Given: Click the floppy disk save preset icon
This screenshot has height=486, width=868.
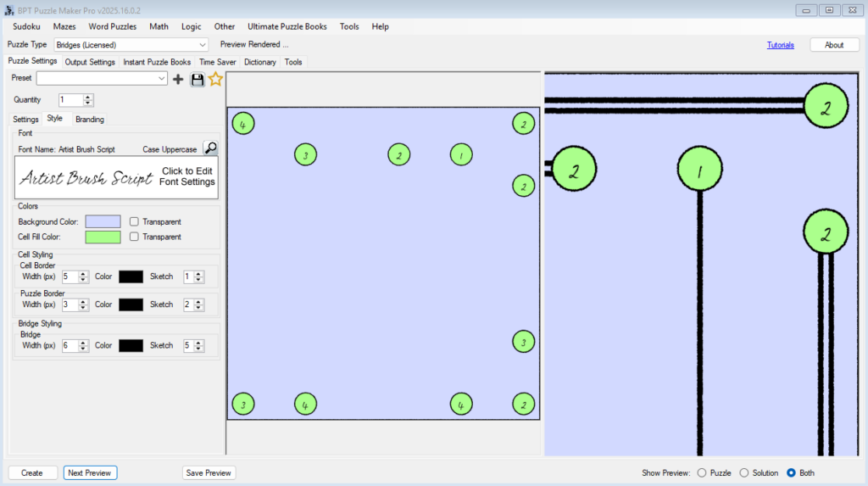Looking at the screenshot, I should click(198, 79).
